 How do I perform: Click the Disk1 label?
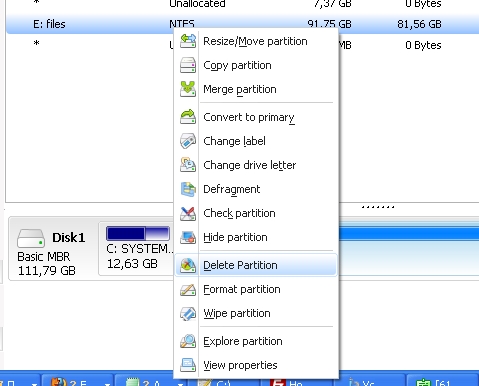pos(69,238)
